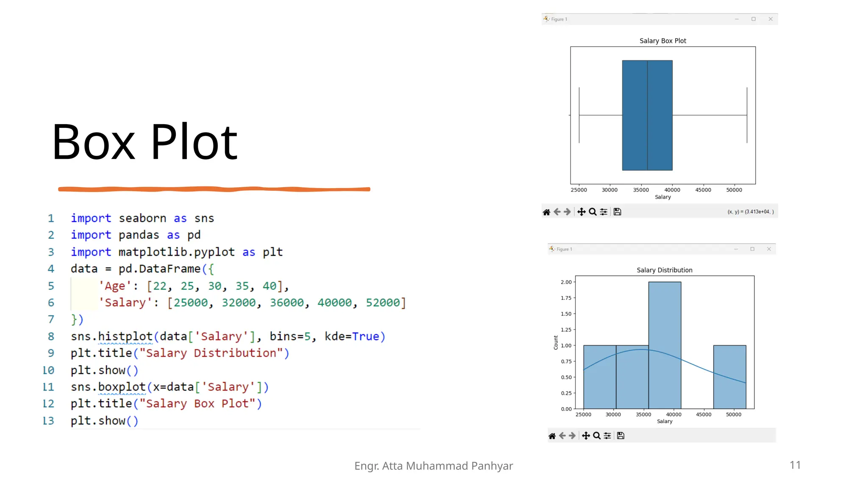
Task: Click Save icon in Salary Box Plot toolbar
Action: pos(618,212)
